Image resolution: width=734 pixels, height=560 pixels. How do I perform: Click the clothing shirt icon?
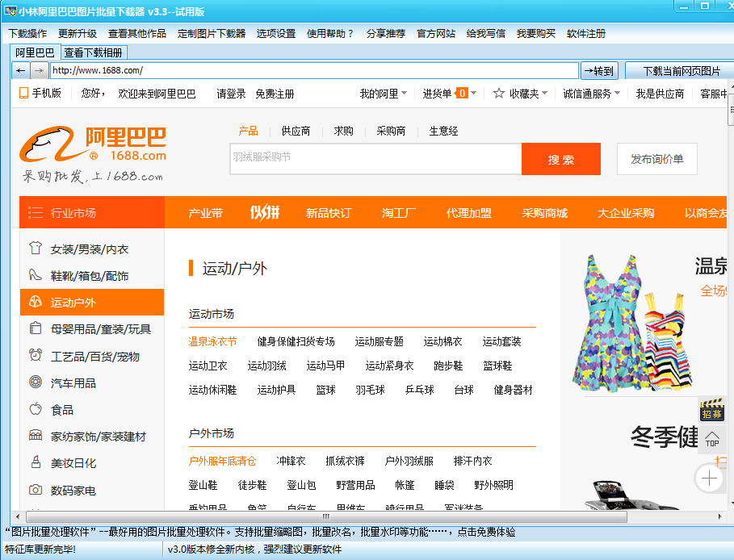(x=36, y=248)
